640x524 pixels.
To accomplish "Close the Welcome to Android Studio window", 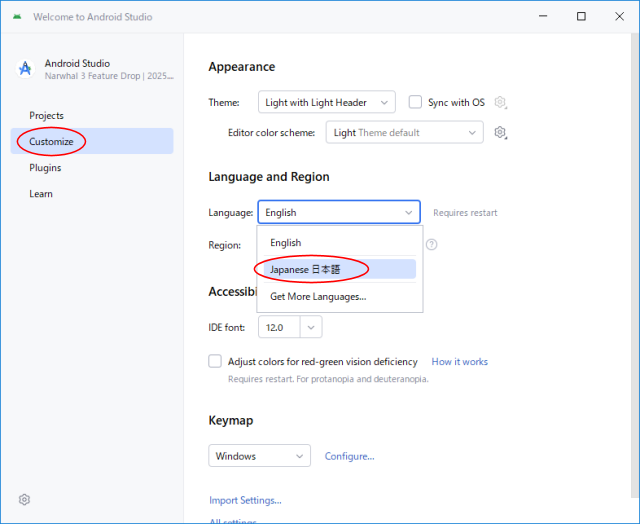I will tap(619, 16).
